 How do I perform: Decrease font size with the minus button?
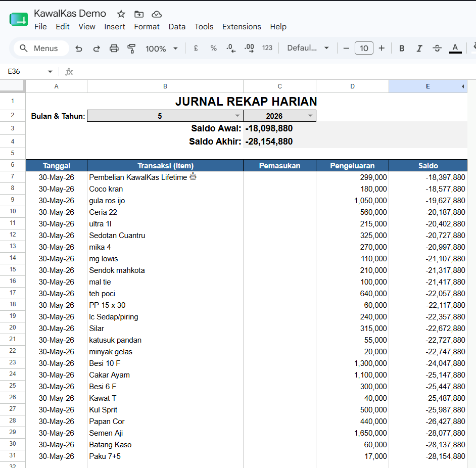[x=346, y=49]
